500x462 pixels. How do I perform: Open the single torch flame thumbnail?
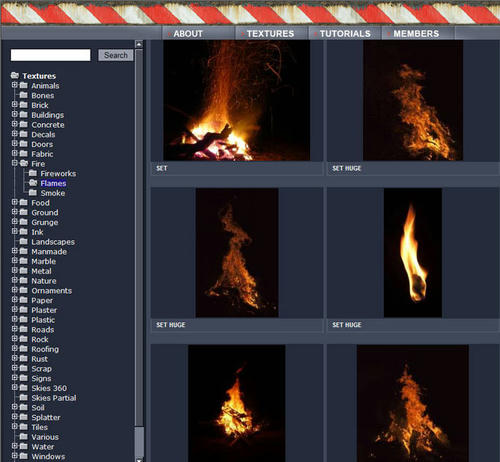point(413,253)
